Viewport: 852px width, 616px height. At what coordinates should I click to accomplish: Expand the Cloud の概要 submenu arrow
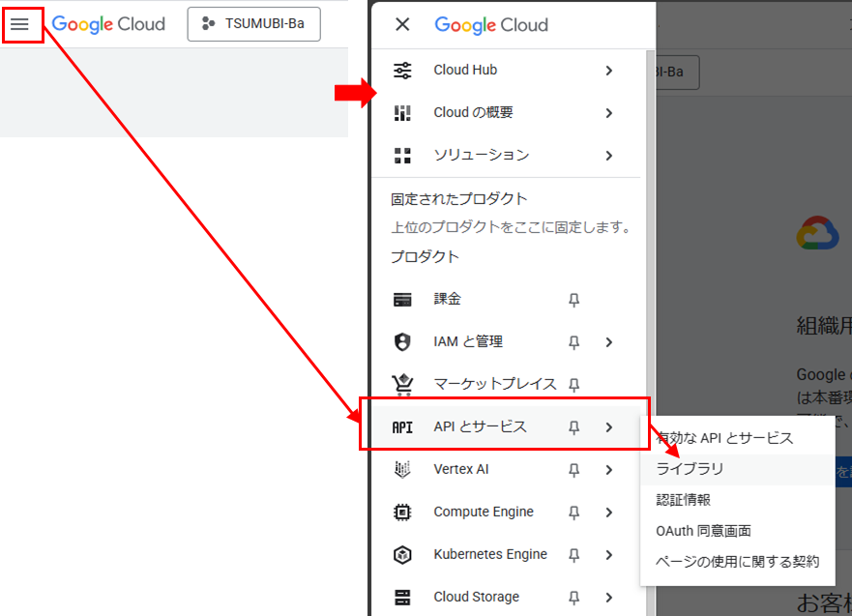coord(609,113)
